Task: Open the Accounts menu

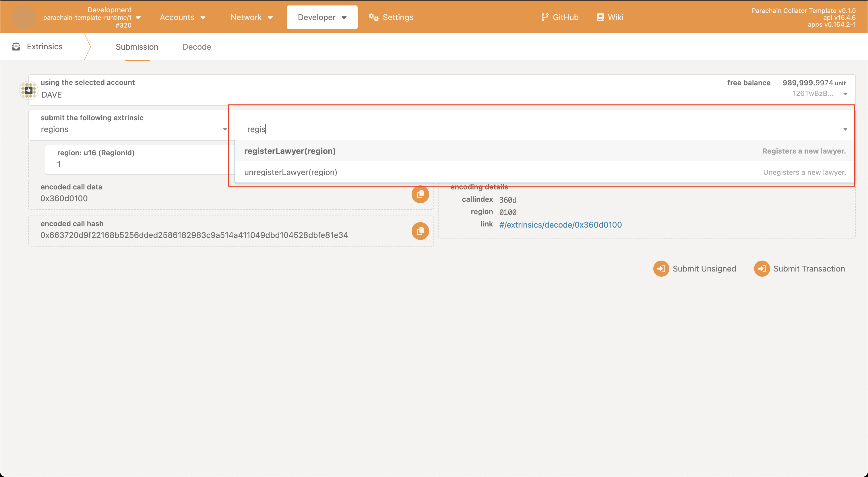Action: (x=182, y=17)
